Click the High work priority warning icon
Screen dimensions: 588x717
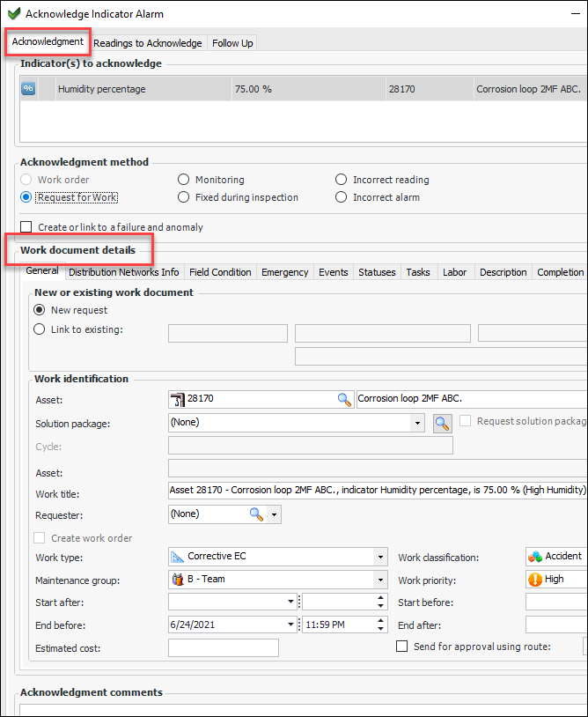click(x=534, y=580)
